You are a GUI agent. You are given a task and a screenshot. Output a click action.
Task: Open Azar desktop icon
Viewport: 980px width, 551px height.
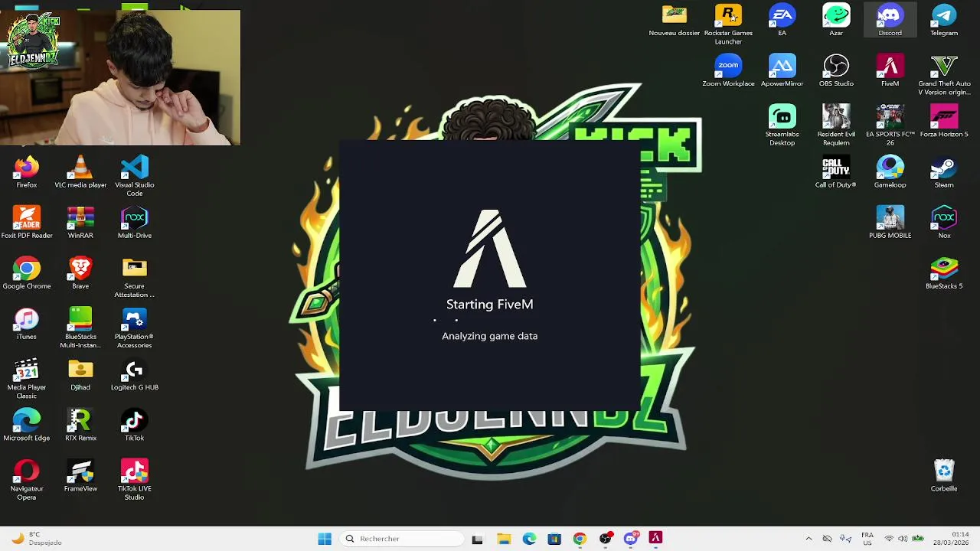(x=836, y=21)
